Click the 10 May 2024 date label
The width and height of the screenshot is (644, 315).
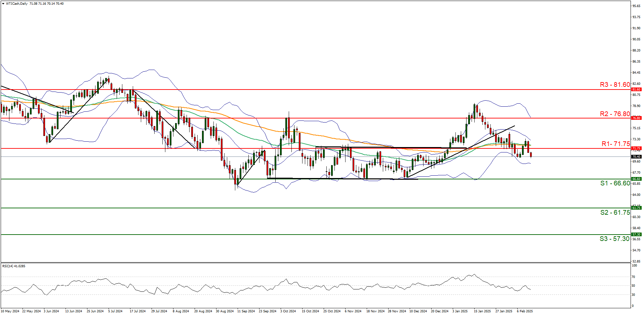click(x=10, y=311)
